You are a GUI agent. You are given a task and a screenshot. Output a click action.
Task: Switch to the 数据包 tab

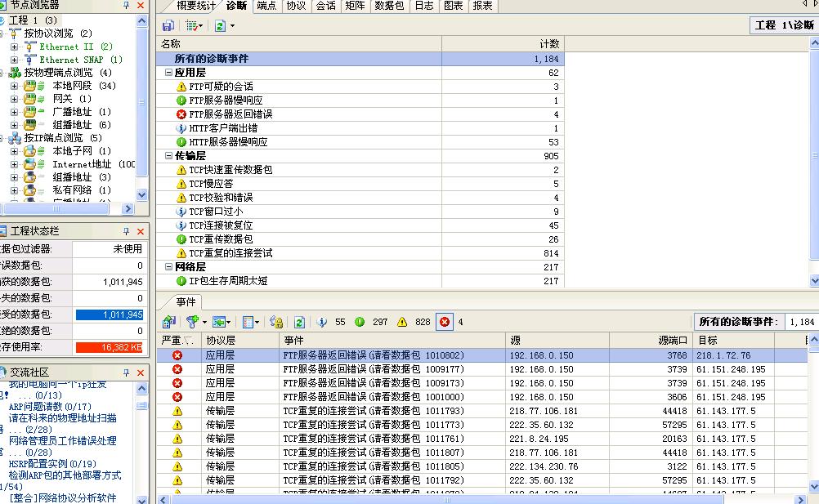pos(389,5)
